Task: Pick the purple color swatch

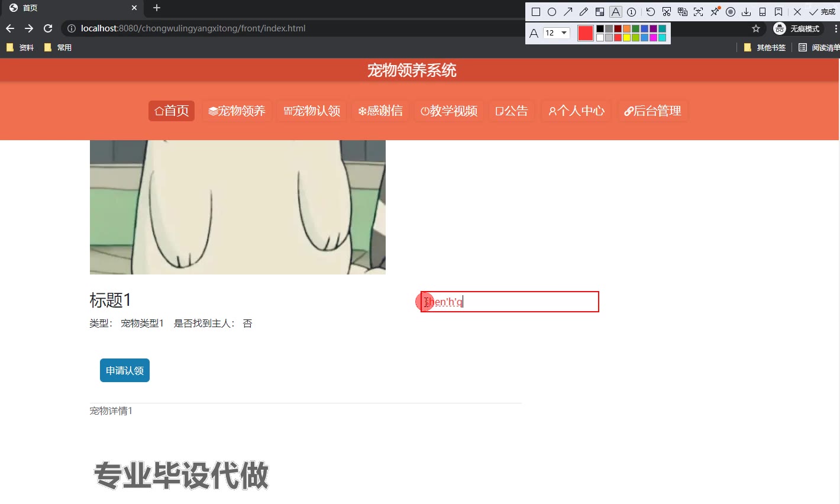Action: (x=653, y=28)
